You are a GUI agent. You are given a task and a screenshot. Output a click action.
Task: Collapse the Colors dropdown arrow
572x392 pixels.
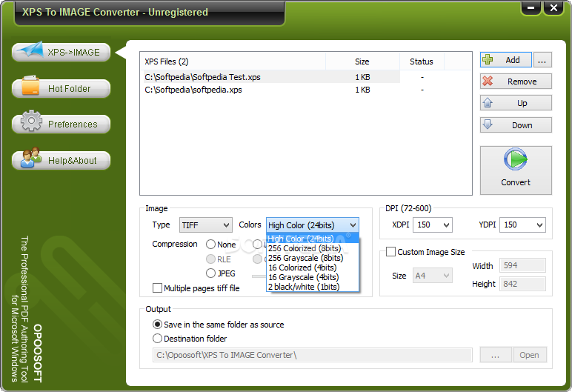pos(353,225)
